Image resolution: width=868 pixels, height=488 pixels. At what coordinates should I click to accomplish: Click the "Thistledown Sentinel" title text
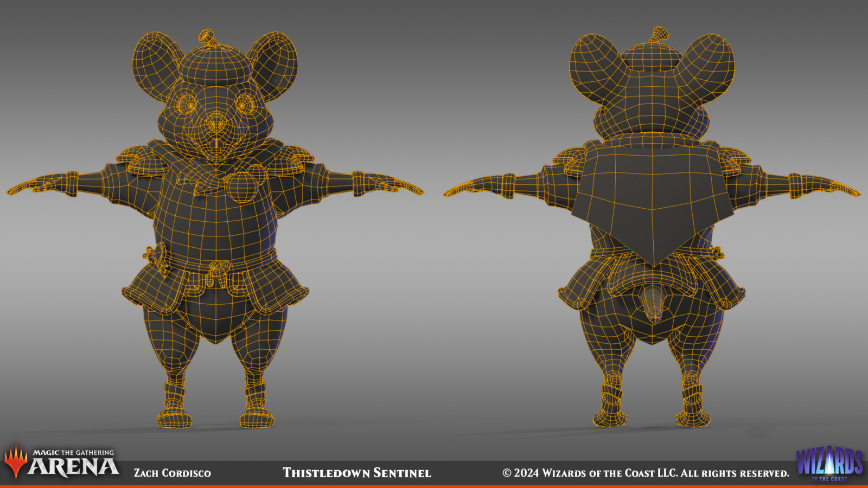[x=357, y=473]
